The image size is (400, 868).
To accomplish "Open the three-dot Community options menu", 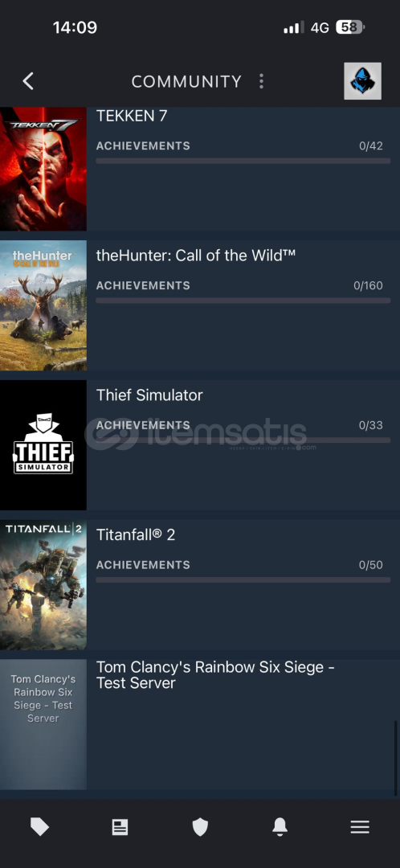I will [x=261, y=81].
